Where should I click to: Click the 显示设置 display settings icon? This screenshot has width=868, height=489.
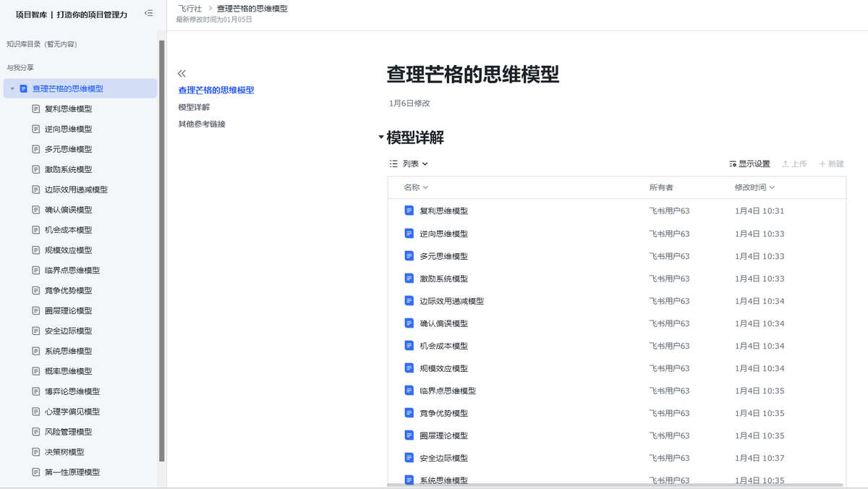coord(733,164)
